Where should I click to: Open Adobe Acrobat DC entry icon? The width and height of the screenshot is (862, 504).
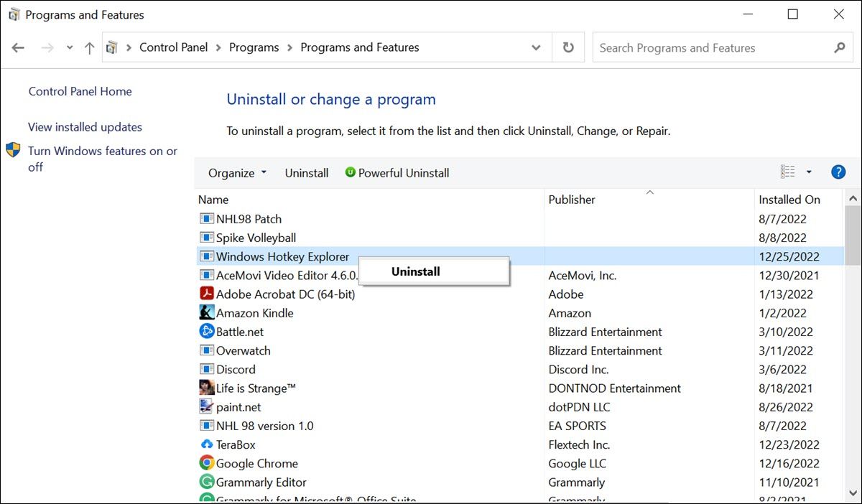click(205, 294)
